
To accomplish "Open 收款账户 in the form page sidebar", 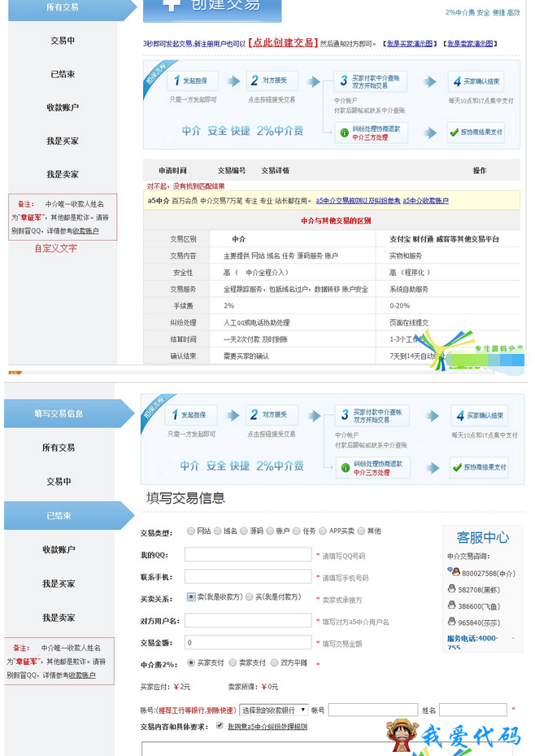I will coord(59,549).
